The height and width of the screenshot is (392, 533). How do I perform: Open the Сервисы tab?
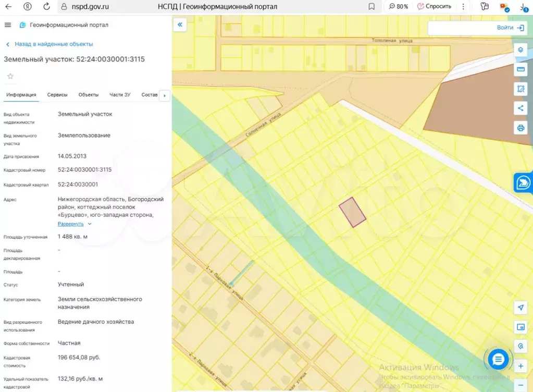[x=57, y=95]
